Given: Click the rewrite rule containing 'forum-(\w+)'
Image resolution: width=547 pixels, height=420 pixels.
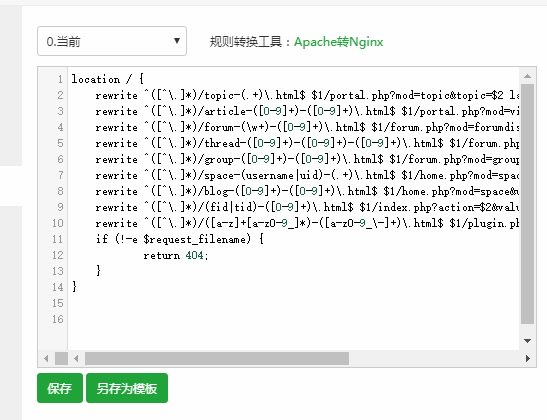Looking at the screenshot, I should click(307, 127).
